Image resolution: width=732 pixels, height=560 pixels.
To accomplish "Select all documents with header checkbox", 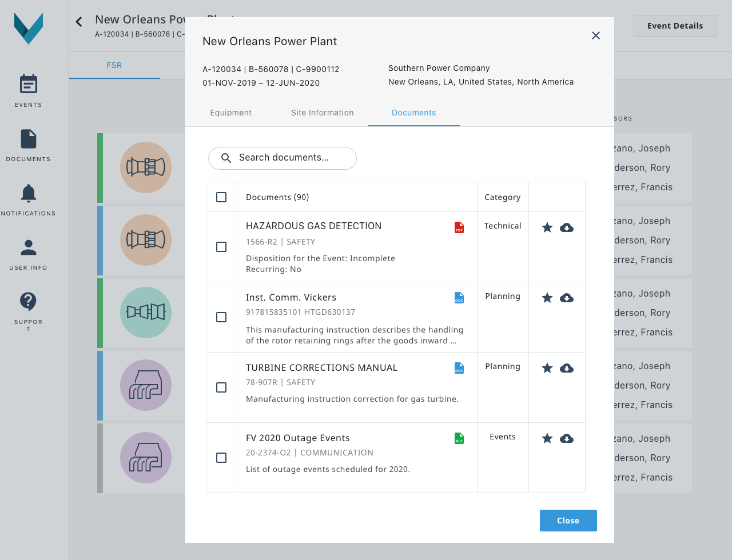I will [221, 197].
